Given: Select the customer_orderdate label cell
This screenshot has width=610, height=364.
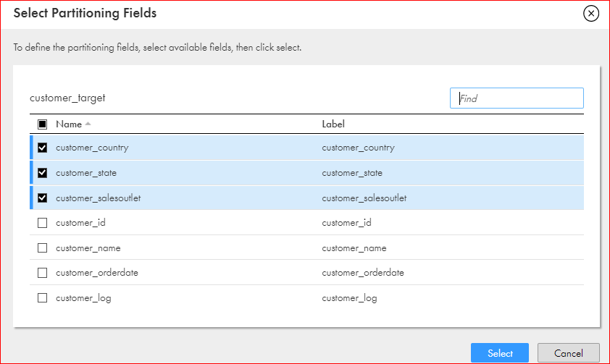Looking at the screenshot, I should pyautogui.click(x=363, y=273).
